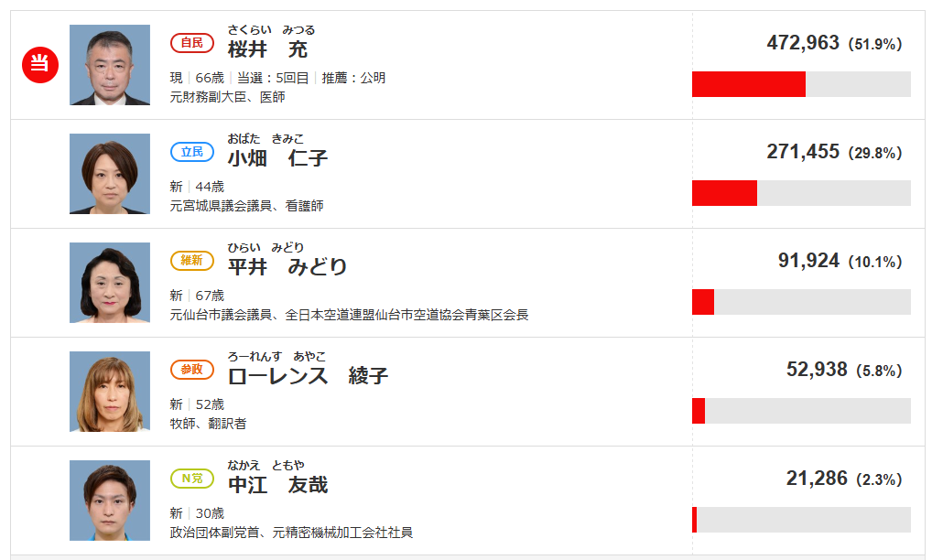Click the 維新 party badge
Screen dimensions: 932x560
(x=192, y=261)
